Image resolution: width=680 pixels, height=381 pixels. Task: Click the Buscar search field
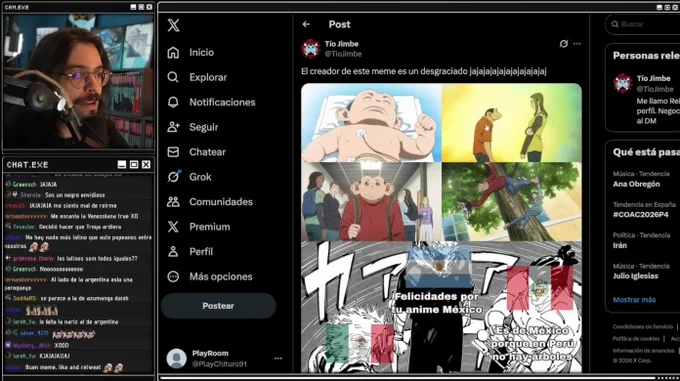643,24
